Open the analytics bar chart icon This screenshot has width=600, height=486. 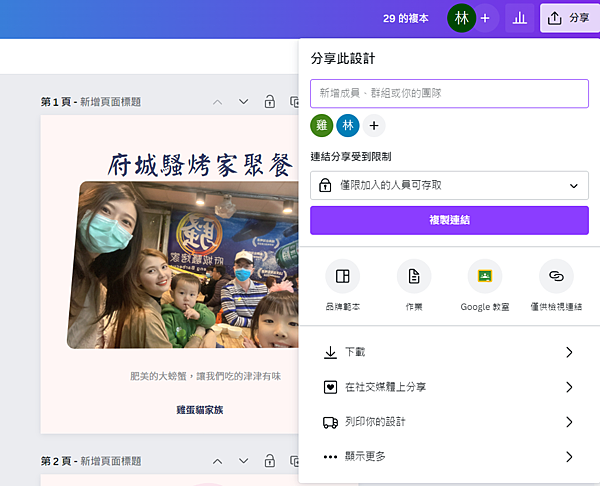[x=519, y=18]
